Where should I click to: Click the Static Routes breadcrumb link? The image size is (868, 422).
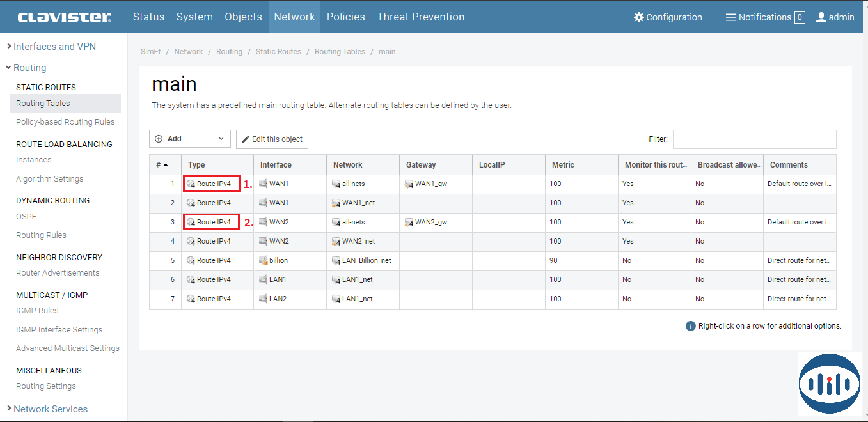278,52
